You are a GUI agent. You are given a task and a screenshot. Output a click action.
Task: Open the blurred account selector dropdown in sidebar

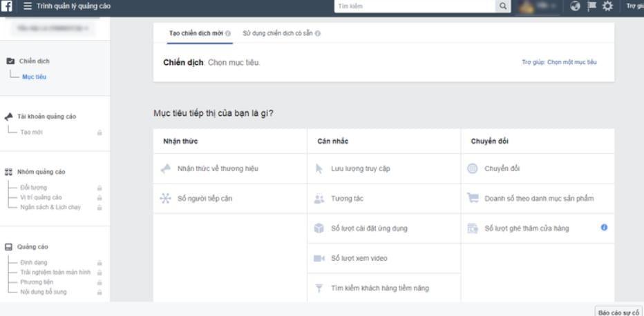pos(52,28)
